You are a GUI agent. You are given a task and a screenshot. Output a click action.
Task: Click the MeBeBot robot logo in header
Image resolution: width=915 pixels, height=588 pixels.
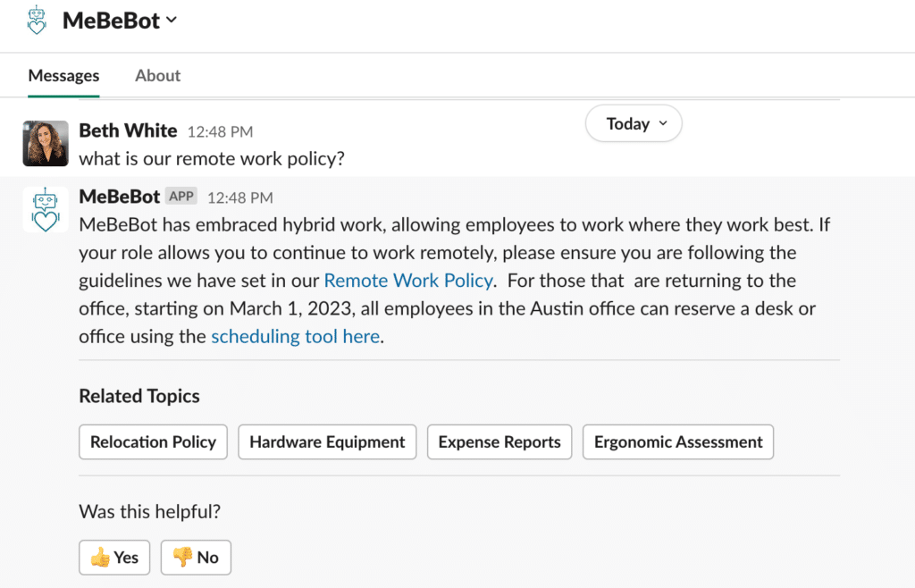coord(37,21)
